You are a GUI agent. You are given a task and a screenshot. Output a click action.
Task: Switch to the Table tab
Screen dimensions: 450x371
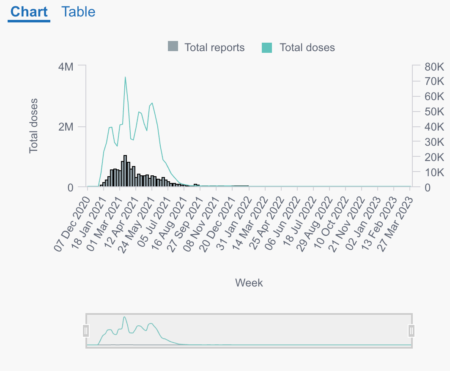78,12
